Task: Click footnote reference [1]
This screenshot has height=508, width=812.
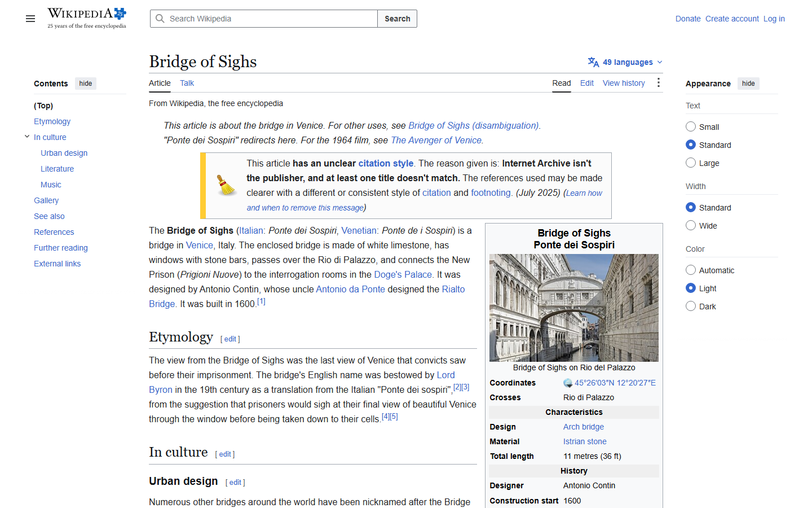Action: coord(261,302)
